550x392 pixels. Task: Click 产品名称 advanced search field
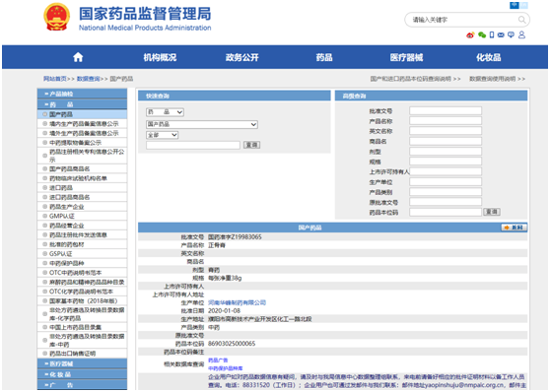coord(446,121)
